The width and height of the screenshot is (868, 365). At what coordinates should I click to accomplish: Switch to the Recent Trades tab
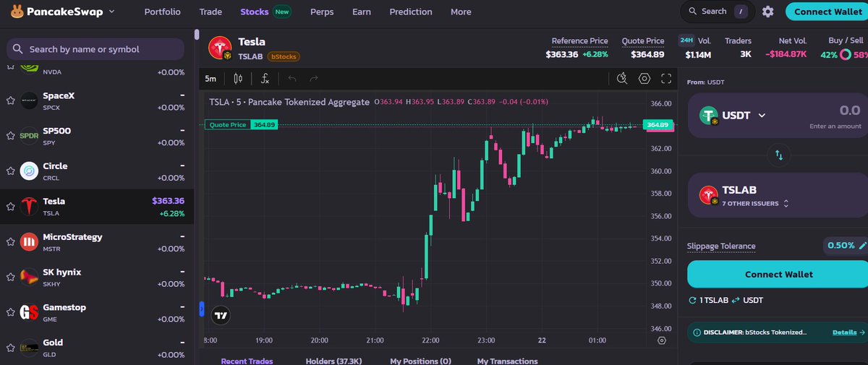(247, 361)
